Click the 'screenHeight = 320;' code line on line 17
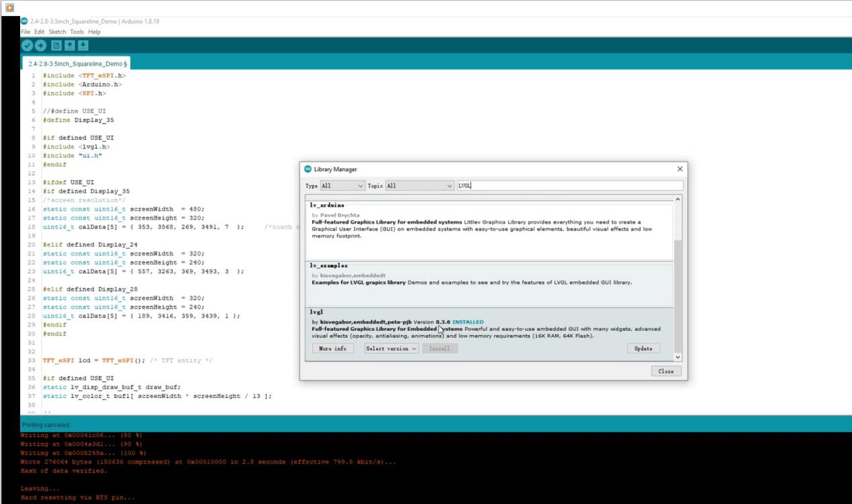852x504 pixels. click(124, 218)
